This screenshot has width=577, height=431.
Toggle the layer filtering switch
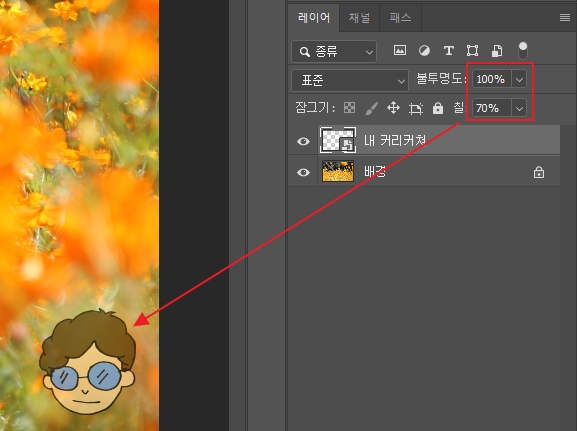[x=523, y=51]
